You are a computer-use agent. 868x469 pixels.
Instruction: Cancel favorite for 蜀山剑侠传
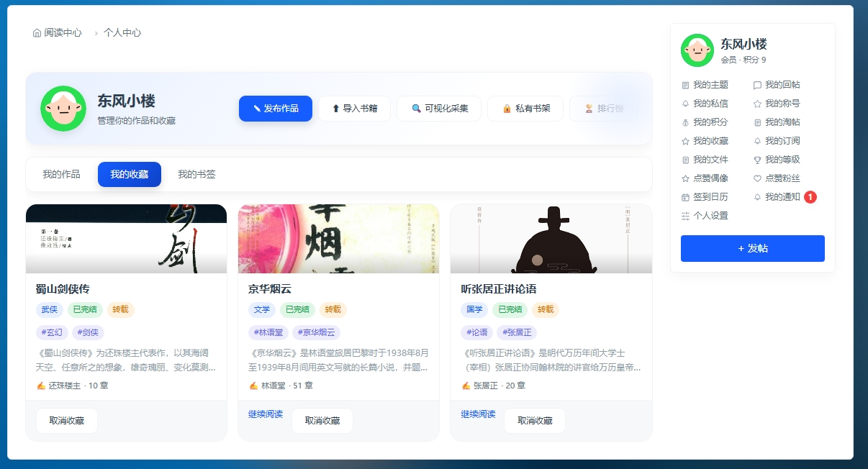(66, 421)
